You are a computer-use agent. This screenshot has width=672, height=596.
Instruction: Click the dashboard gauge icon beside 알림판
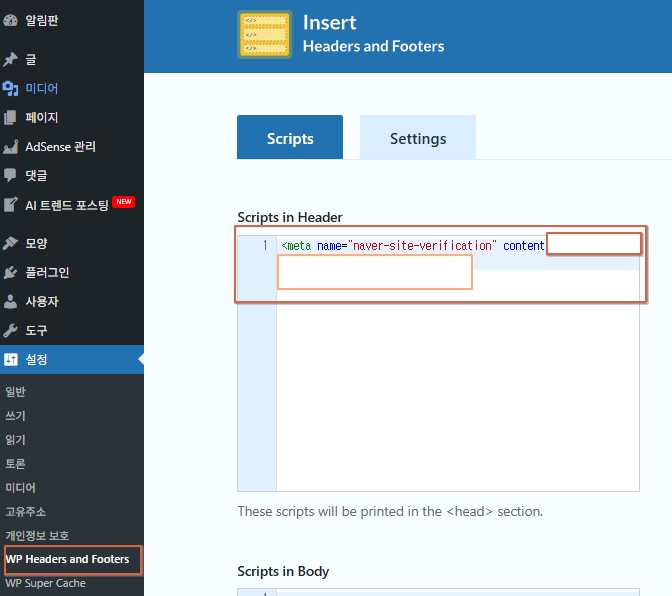click(x=11, y=20)
